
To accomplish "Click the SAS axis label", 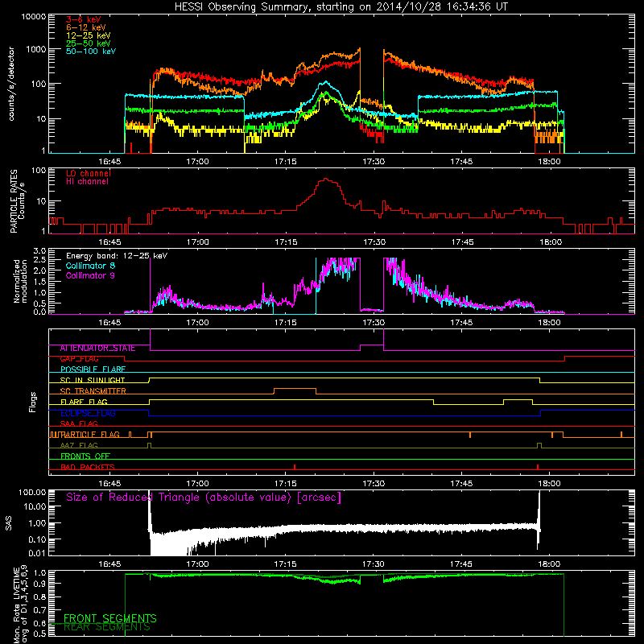I will (8, 523).
